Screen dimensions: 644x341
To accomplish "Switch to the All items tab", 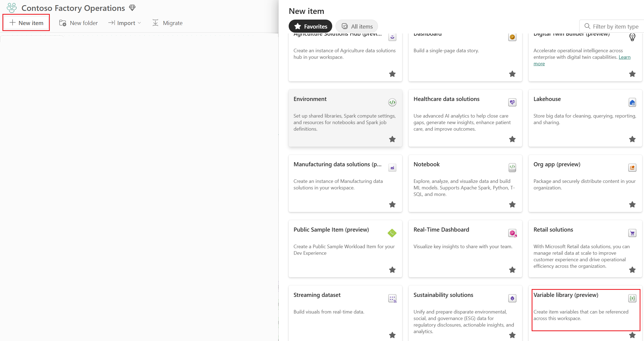I will (357, 26).
